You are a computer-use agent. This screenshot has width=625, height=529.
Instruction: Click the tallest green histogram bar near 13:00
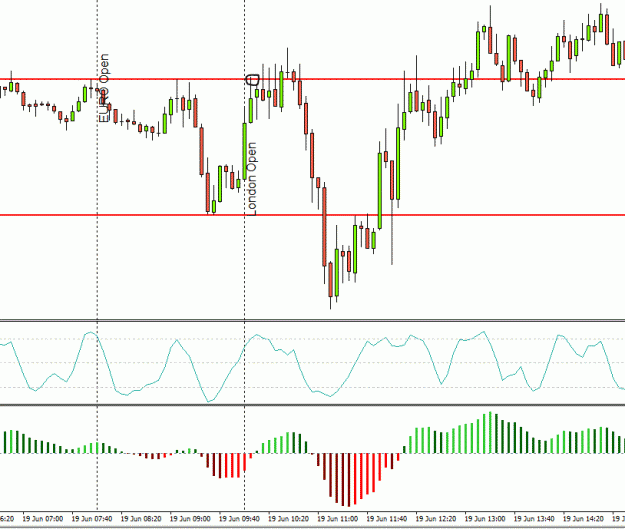[x=490, y=433]
